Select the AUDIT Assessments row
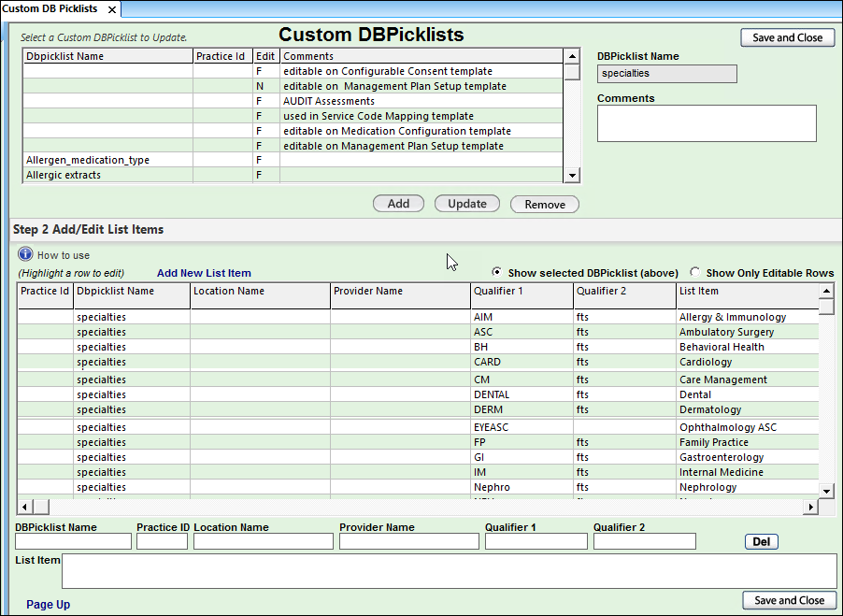843x616 pixels. (x=293, y=101)
